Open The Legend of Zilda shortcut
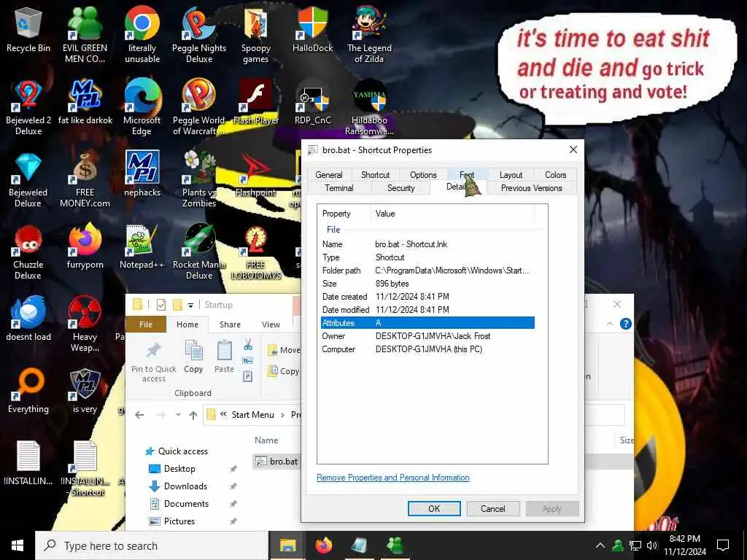 369,35
